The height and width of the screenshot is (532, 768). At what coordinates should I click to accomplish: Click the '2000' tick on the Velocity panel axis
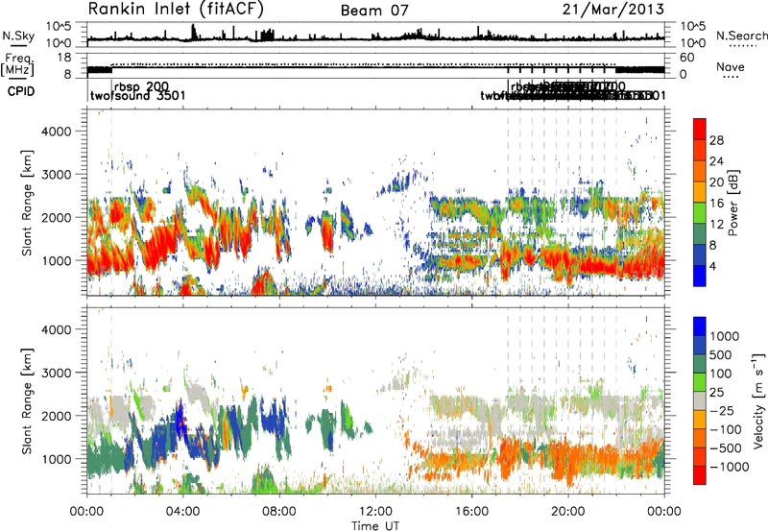click(56, 416)
